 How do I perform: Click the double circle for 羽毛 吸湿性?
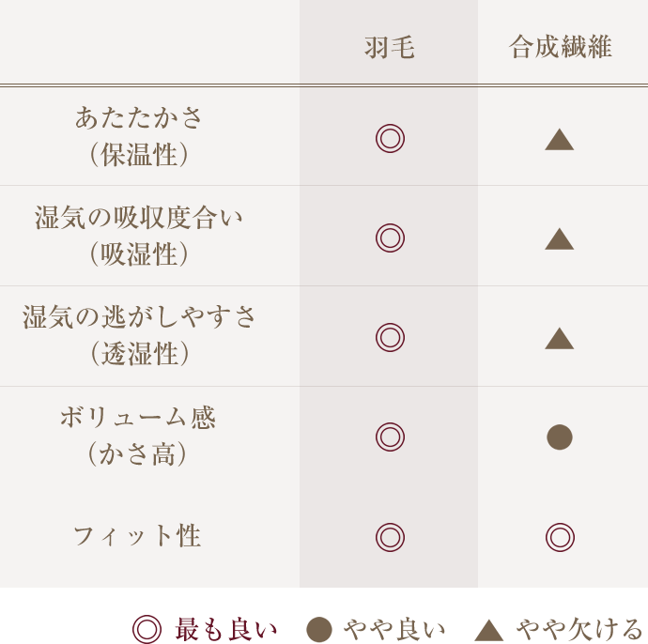pyautogui.click(x=390, y=238)
